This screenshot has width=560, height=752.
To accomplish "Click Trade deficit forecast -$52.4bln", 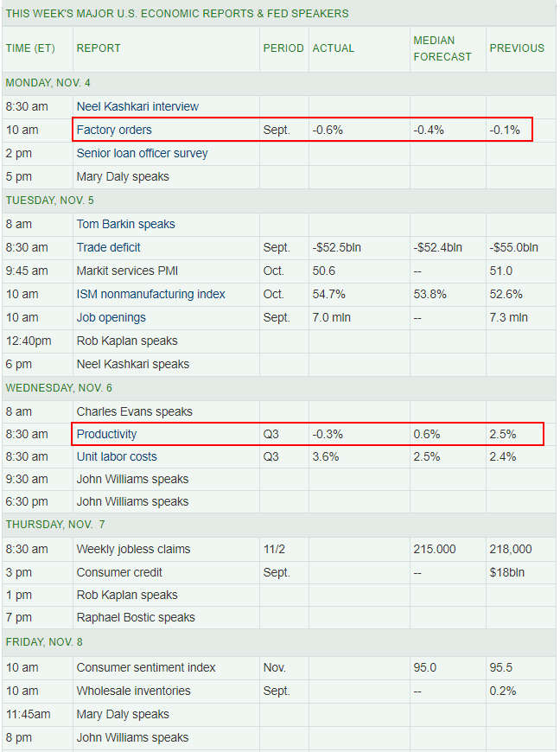I will (x=438, y=247).
